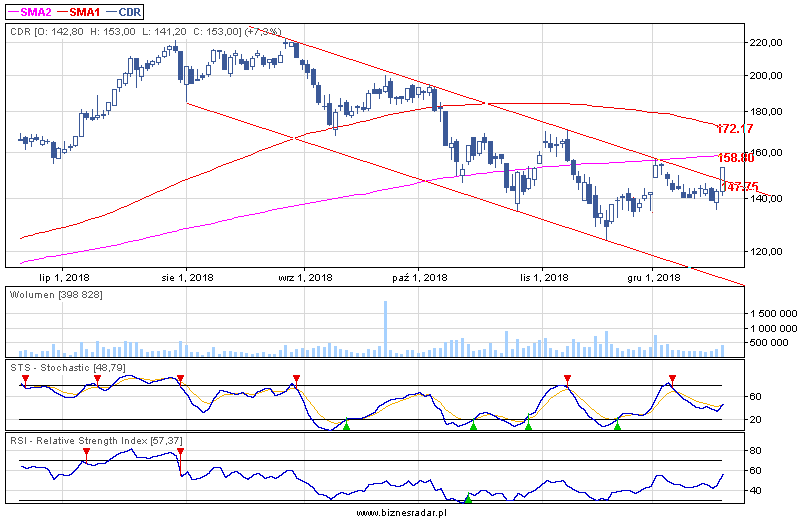Click the 'lip 1, 2018' date label

[x=66, y=277]
